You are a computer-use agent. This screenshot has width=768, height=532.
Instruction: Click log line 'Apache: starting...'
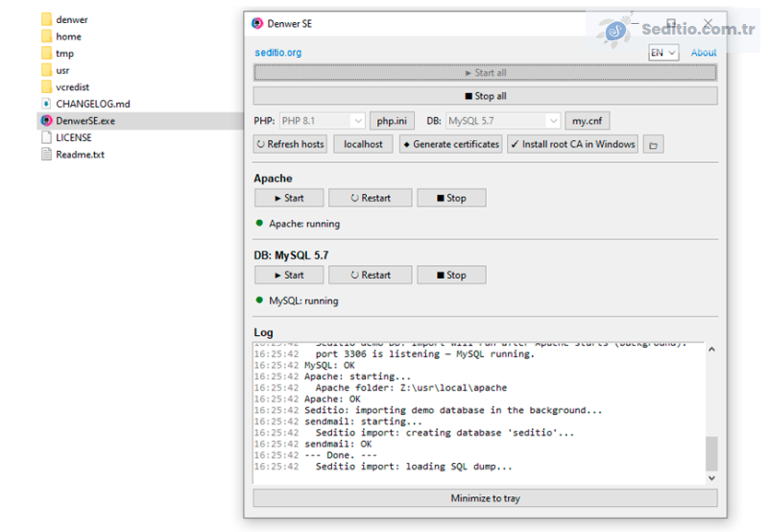click(357, 376)
